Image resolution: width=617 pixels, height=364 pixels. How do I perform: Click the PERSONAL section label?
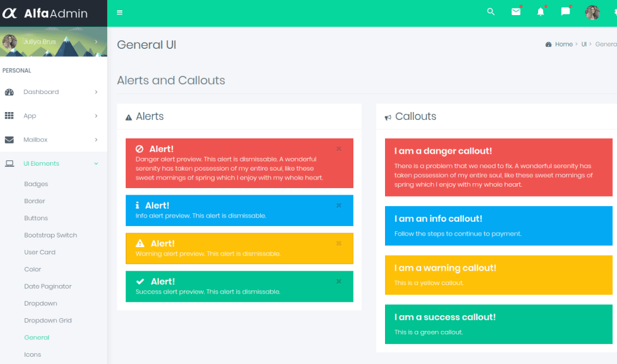tap(16, 71)
